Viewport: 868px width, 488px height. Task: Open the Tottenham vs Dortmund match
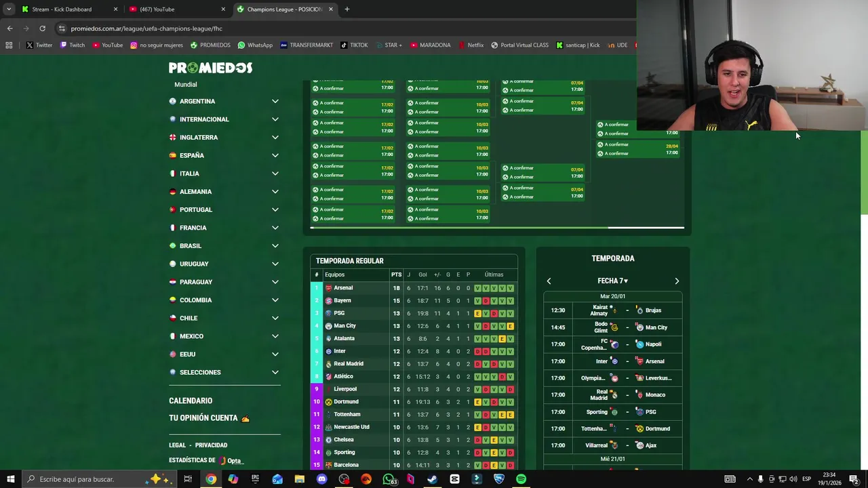(612, 428)
